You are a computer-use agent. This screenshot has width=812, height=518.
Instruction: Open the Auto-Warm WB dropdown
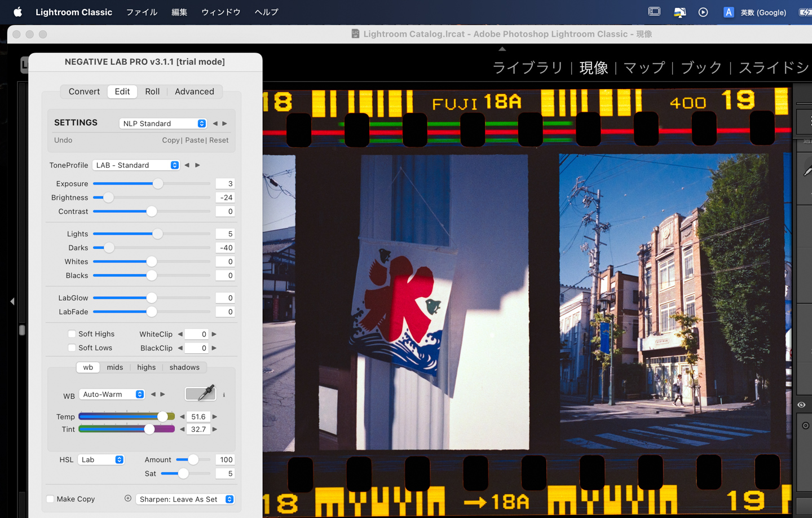112,394
